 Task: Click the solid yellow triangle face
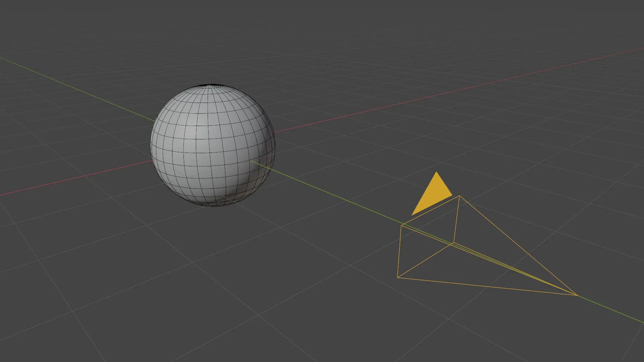point(433,194)
